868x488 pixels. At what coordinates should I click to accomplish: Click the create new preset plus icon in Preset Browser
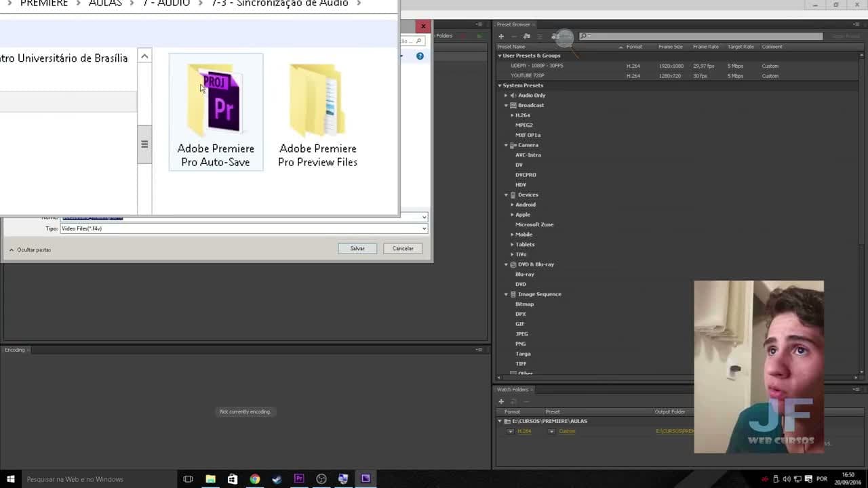coord(501,36)
